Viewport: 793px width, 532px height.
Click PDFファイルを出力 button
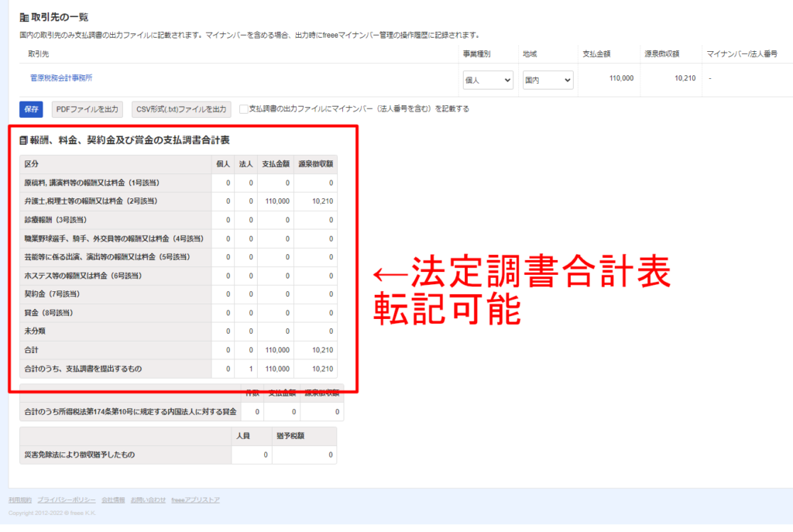point(87,109)
